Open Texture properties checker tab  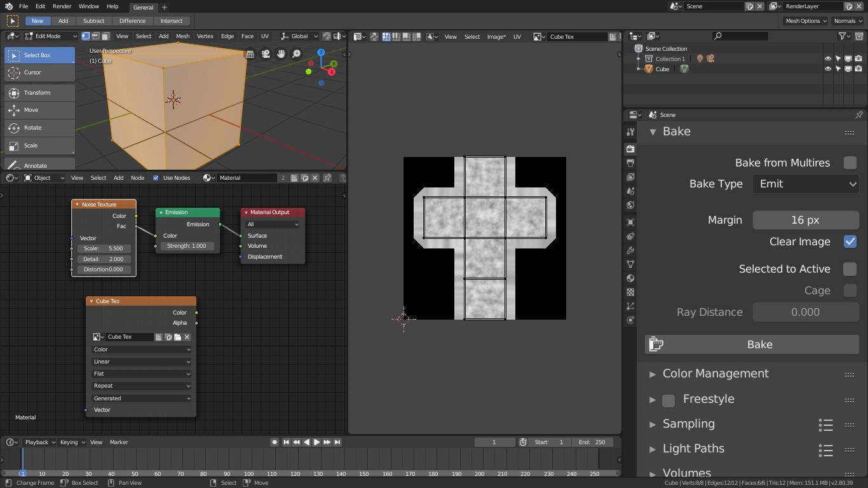coord(630,292)
